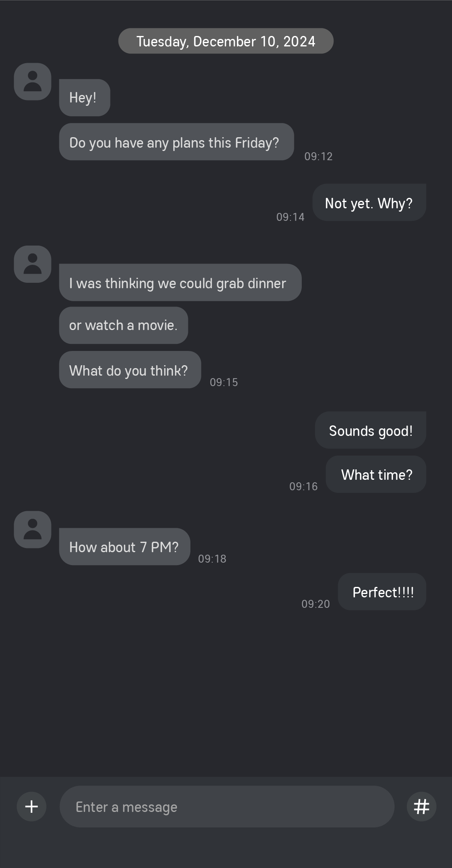Click the "Enter a message" input field
This screenshot has width=452, height=868.
coord(227,807)
